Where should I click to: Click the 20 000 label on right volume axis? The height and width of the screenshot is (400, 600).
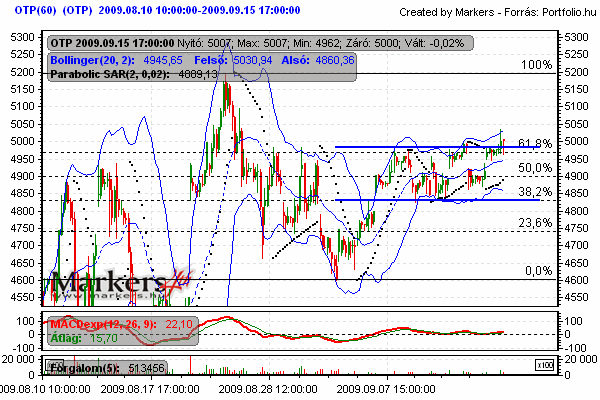580,359
